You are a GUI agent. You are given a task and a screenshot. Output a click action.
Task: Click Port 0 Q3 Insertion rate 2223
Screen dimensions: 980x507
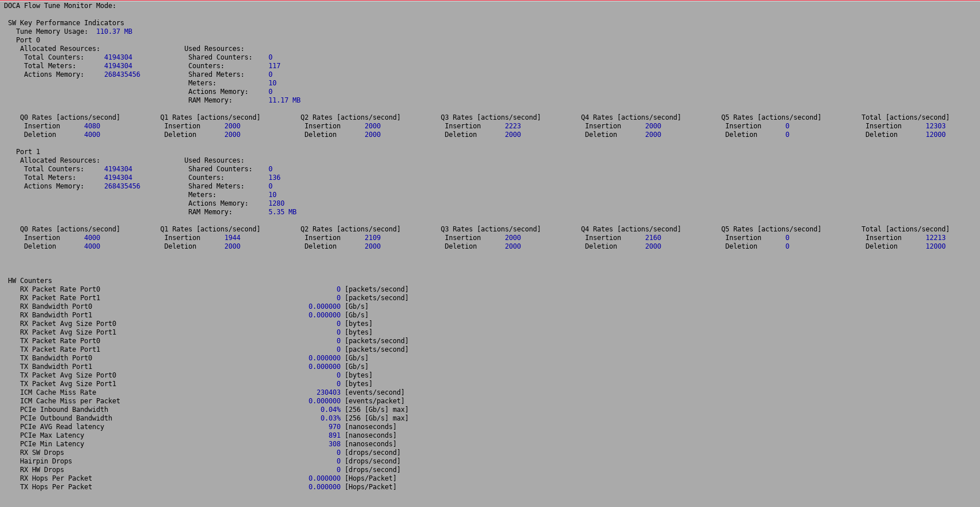click(513, 126)
